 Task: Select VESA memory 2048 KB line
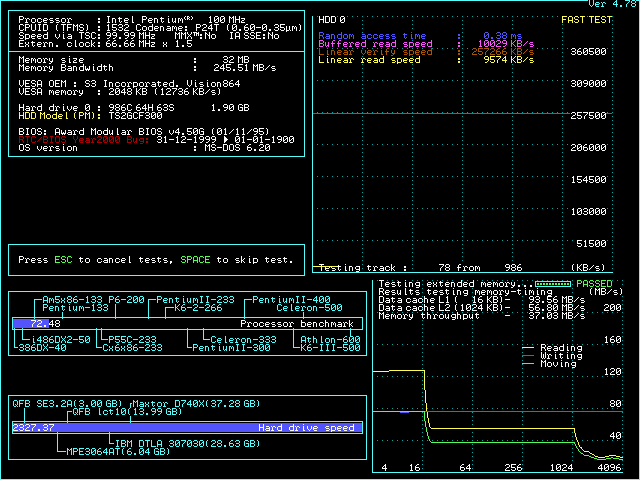pos(120,92)
